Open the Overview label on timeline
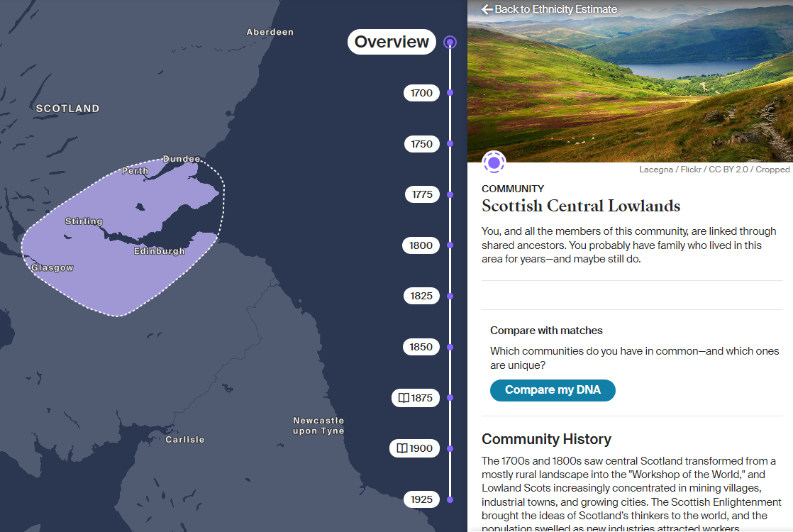Screen dimensions: 793x532 [392, 42]
